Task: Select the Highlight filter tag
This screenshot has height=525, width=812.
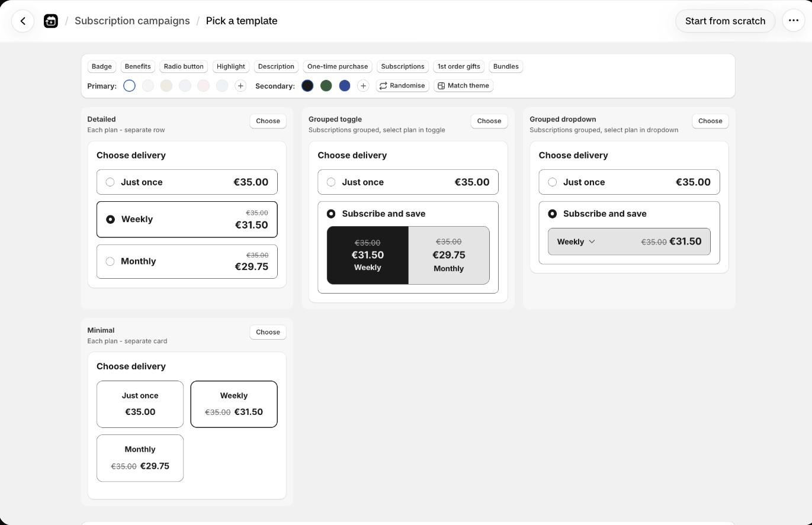Action: (231, 66)
